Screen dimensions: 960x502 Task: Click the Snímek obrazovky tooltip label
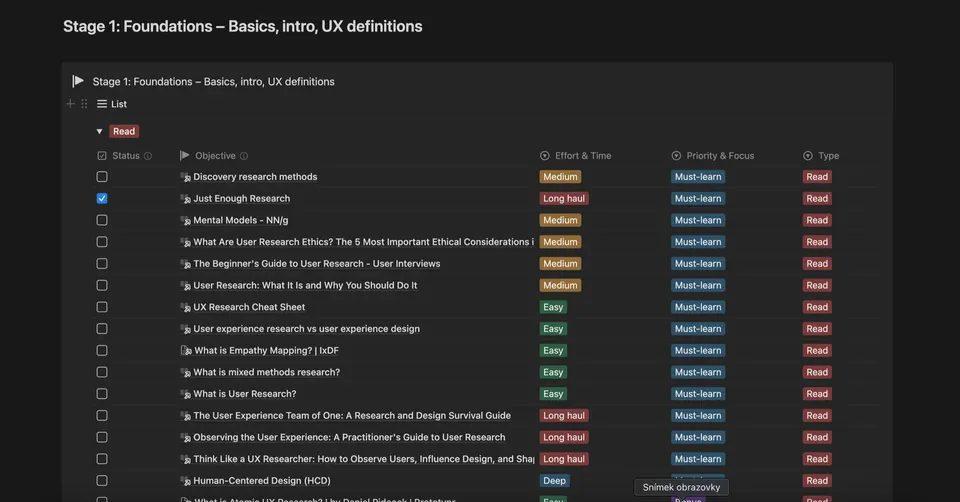click(x=681, y=487)
